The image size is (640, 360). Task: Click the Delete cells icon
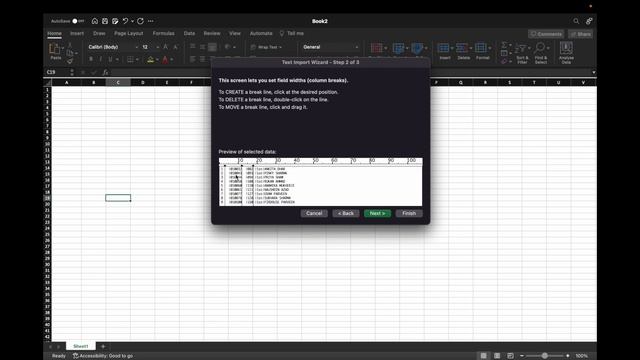[x=462, y=48]
